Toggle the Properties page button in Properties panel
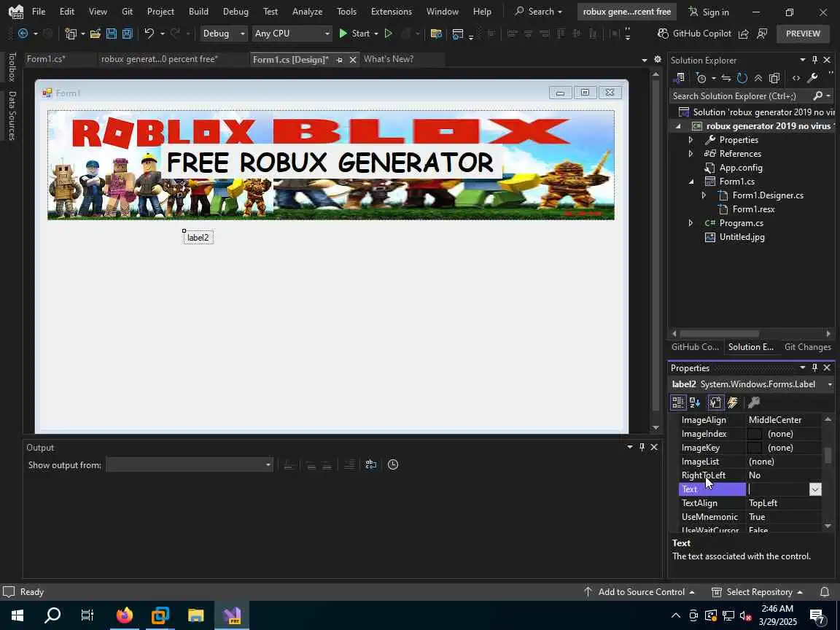Image resolution: width=840 pixels, height=630 pixels. (715, 402)
